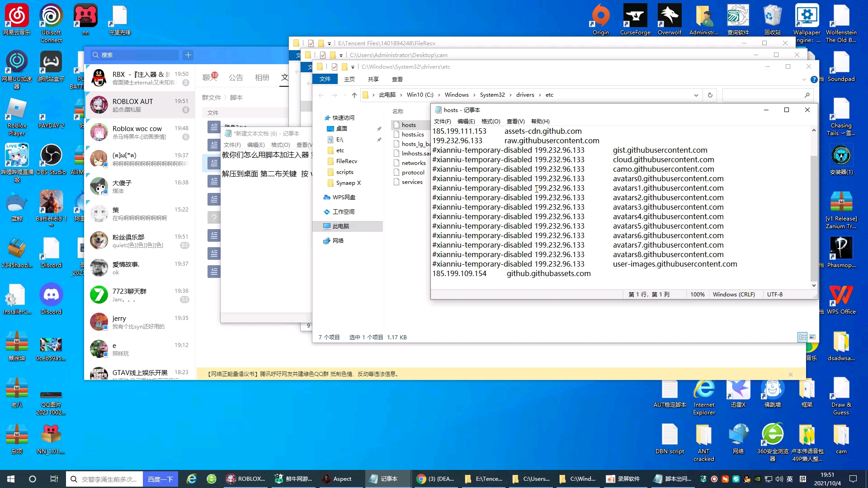Click the refresh button in the explorer address bar

710,95
